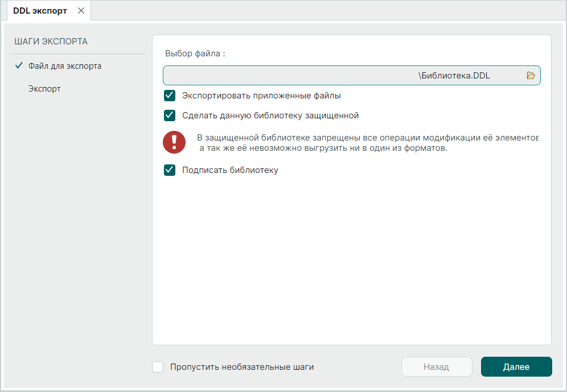
Task: Click the Подписать библиотеку label text
Action: (x=230, y=170)
